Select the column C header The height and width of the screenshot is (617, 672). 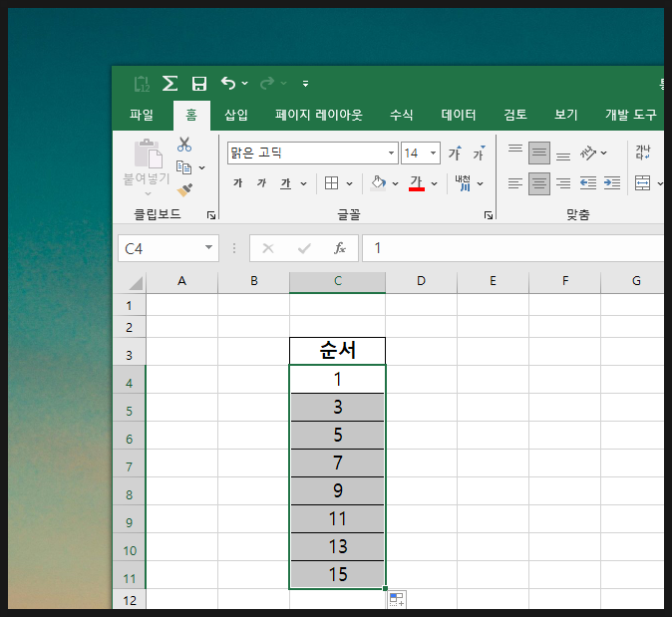(337, 281)
